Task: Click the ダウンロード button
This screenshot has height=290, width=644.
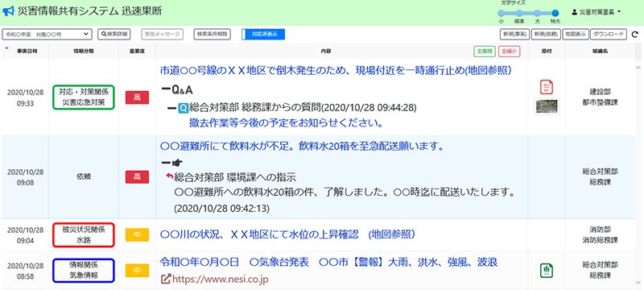Action: [609, 35]
